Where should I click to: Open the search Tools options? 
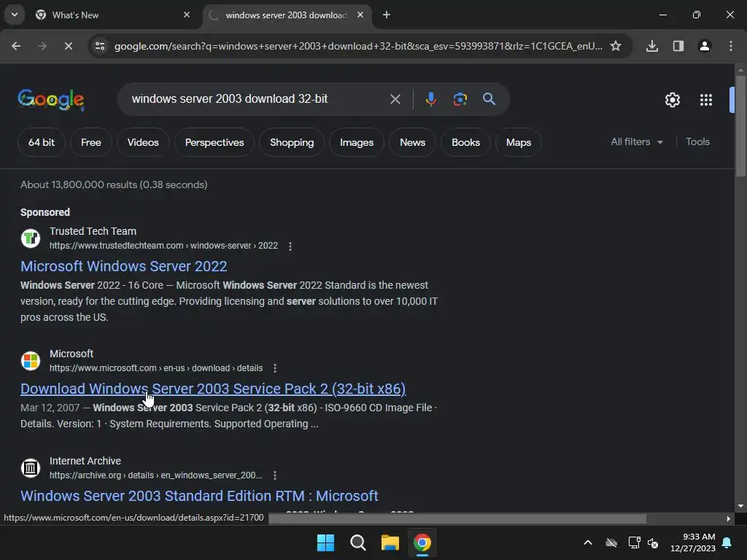coord(697,142)
